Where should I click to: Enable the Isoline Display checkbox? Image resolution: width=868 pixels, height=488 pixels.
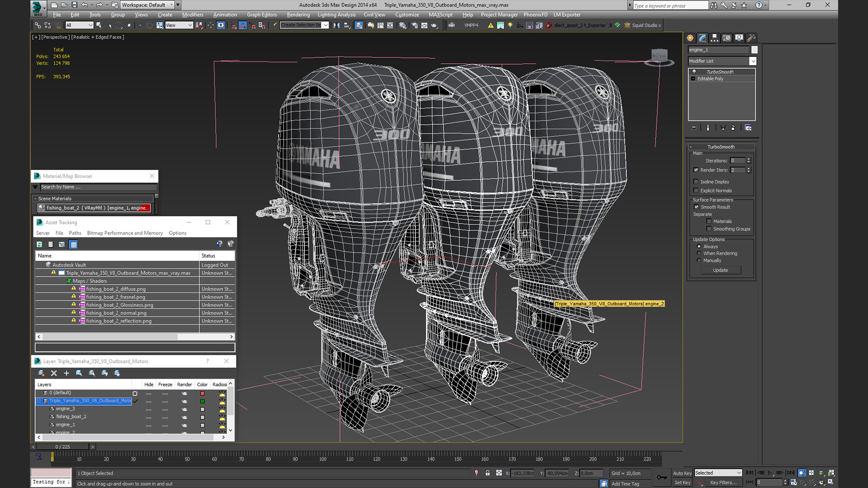pyautogui.click(x=696, y=182)
